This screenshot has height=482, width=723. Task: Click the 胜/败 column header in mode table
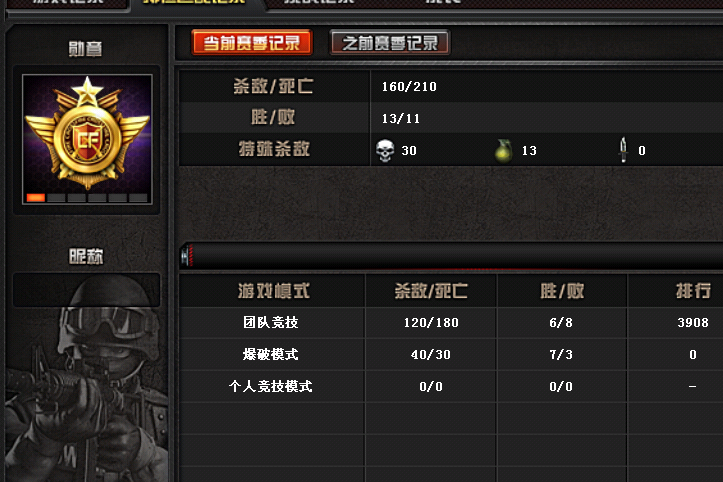tap(562, 291)
